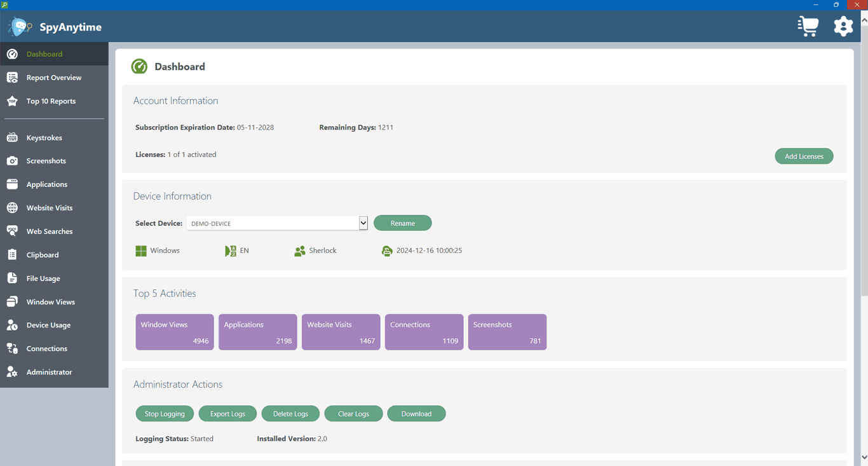Click the File Usage document icon

pyautogui.click(x=12, y=278)
